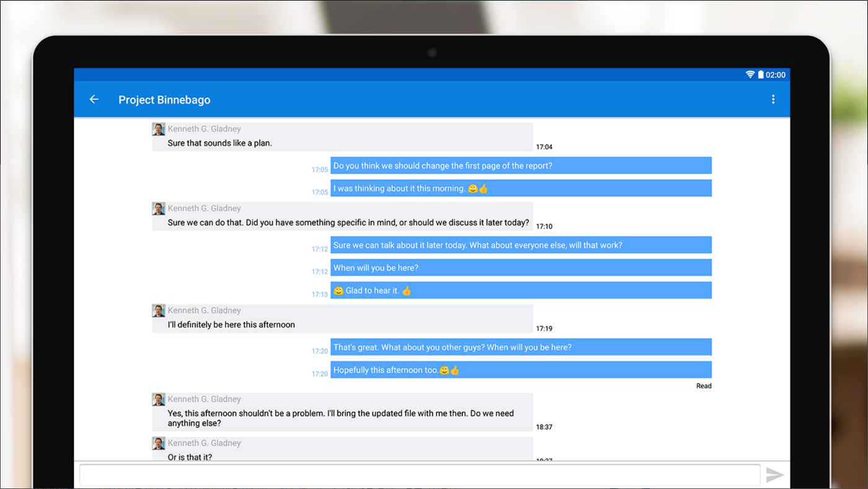Click the avatar beside 'I'll definitely be here this afternoon'

pos(158,310)
